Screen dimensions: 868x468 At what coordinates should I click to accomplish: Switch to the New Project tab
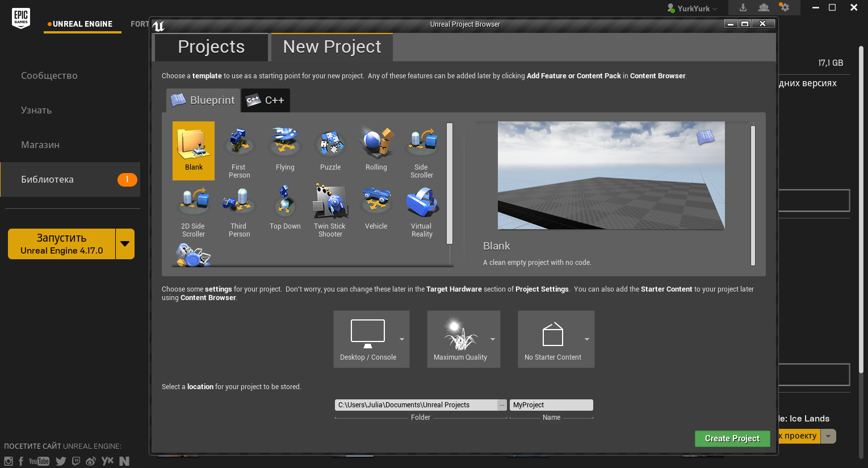pos(332,47)
